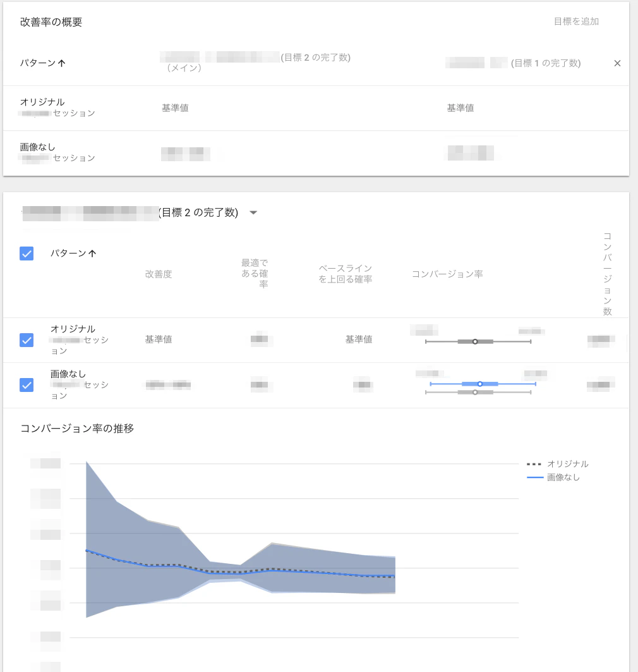Click ベースラインを上回る確率 column header
This screenshot has width=638, height=672.
click(345, 274)
